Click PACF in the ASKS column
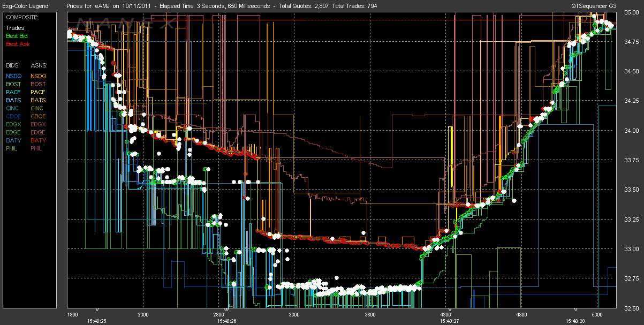 [39, 92]
